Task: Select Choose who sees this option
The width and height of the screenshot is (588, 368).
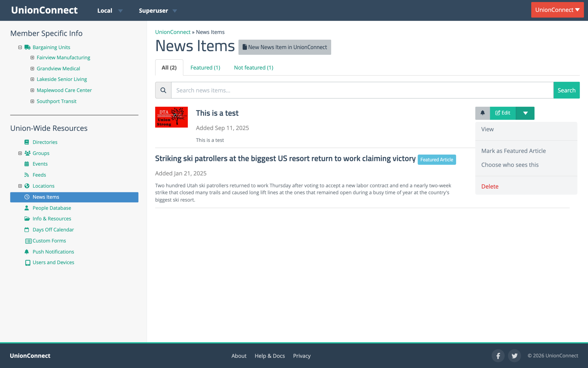Action: (x=526, y=165)
